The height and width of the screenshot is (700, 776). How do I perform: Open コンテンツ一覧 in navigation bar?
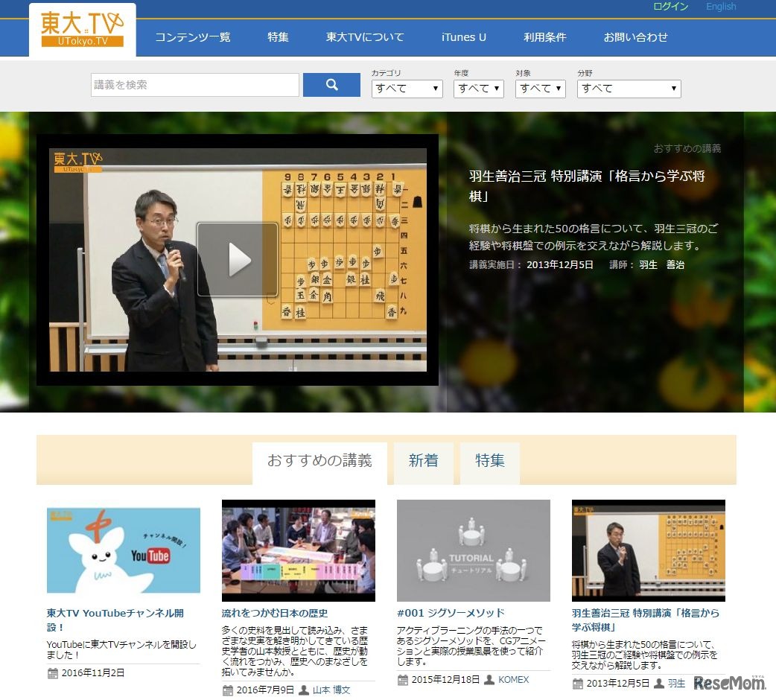point(193,37)
